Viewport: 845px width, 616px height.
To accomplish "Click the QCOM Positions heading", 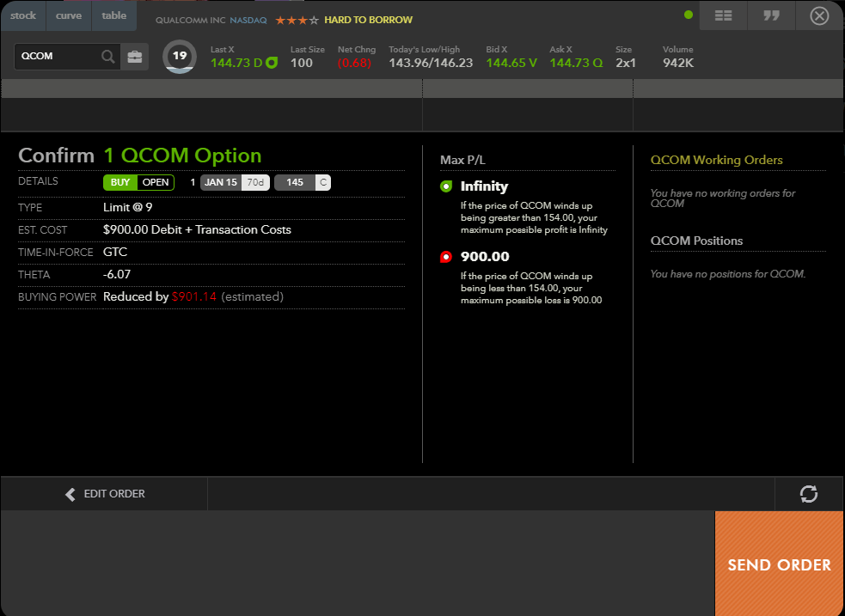I will pyautogui.click(x=696, y=241).
